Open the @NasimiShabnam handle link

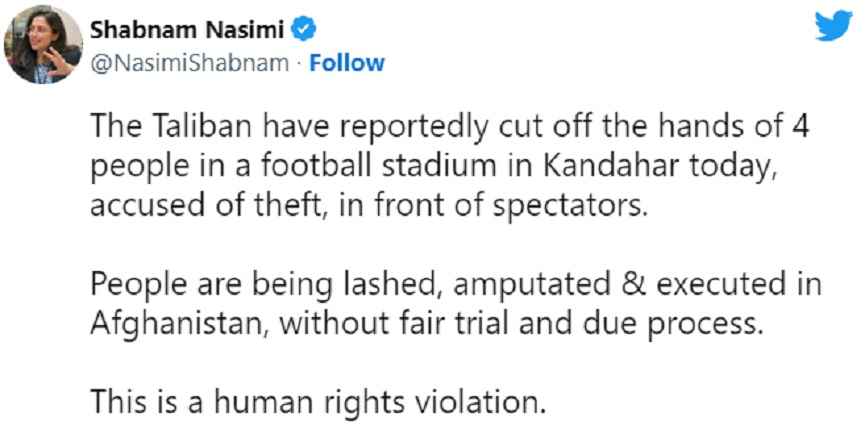pyautogui.click(x=195, y=62)
